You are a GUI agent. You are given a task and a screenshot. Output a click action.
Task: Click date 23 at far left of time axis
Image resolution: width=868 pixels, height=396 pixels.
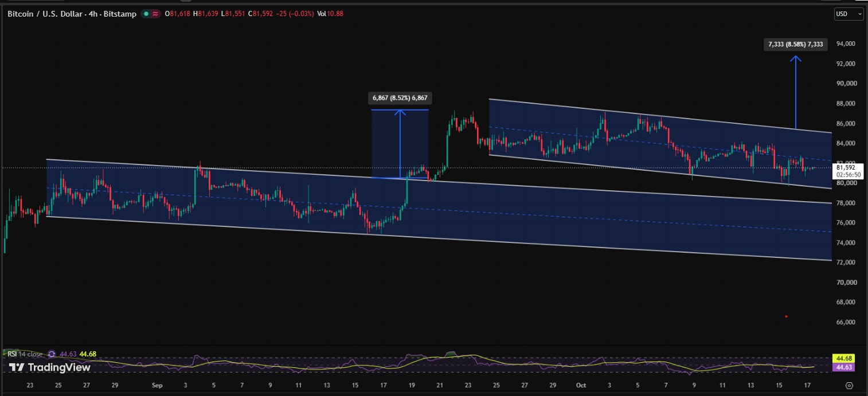click(x=30, y=386)
